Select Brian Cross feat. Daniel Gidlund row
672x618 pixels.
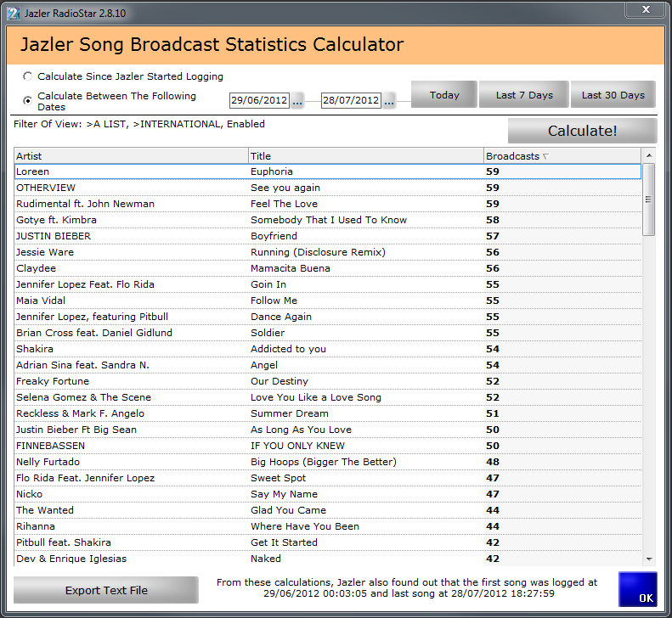click(x=328, y=333)
